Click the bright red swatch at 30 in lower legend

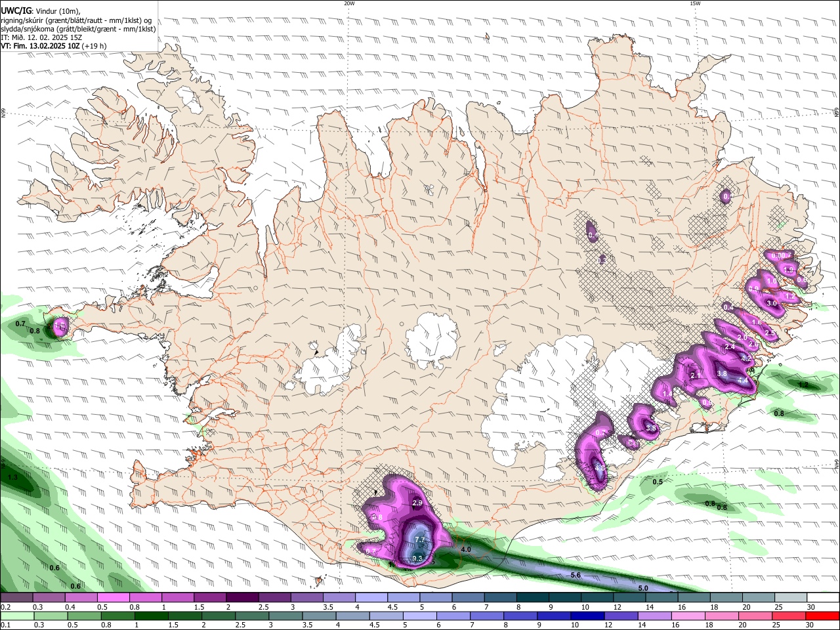(823, 616)
